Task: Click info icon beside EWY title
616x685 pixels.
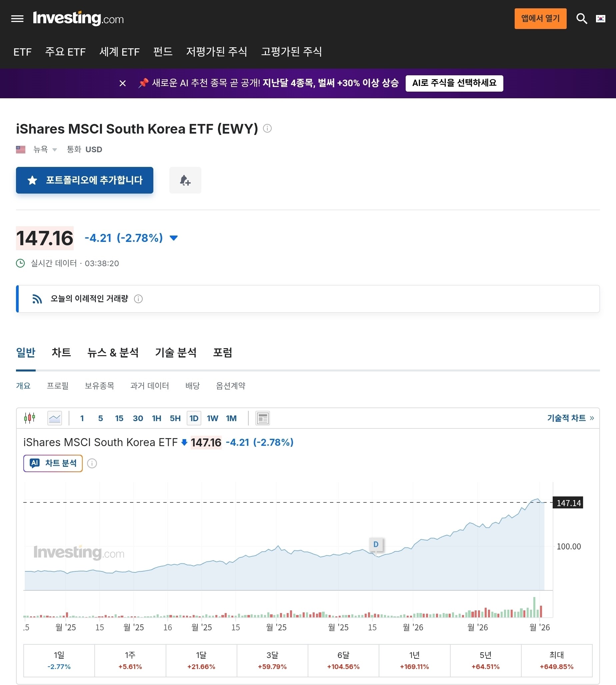Action: [x=267, y=129]
